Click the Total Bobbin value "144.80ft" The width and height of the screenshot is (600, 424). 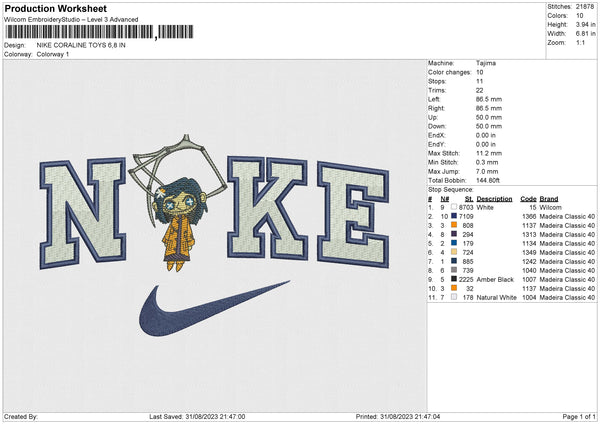pos(488,180)
